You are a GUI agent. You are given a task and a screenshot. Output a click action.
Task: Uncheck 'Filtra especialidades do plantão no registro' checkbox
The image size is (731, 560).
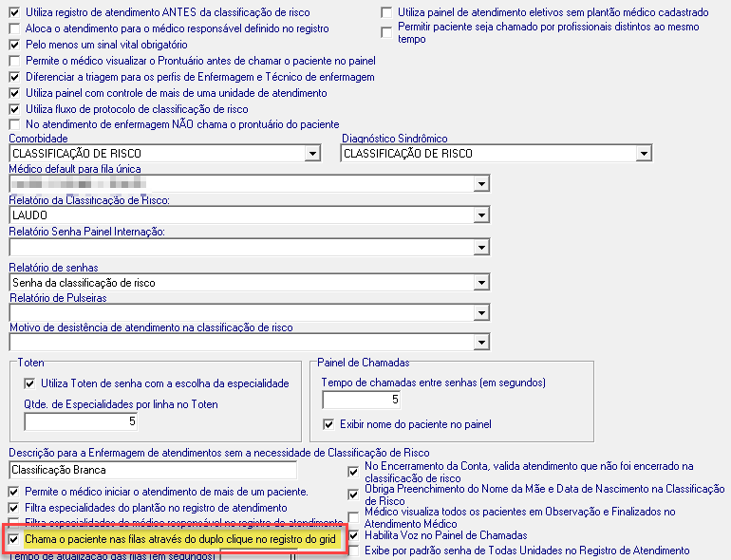pos(13,508)
